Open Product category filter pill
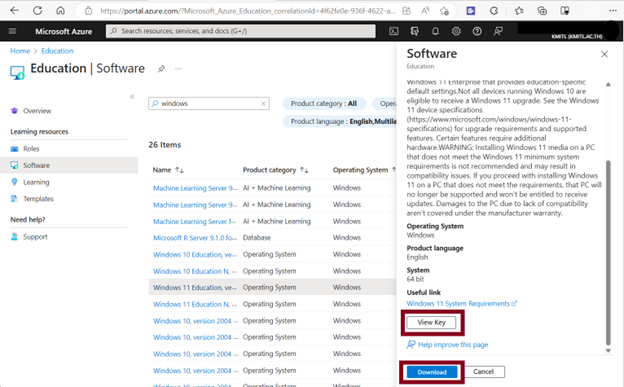The height and width of the screenshot is (387, 624). coord(324,104)
